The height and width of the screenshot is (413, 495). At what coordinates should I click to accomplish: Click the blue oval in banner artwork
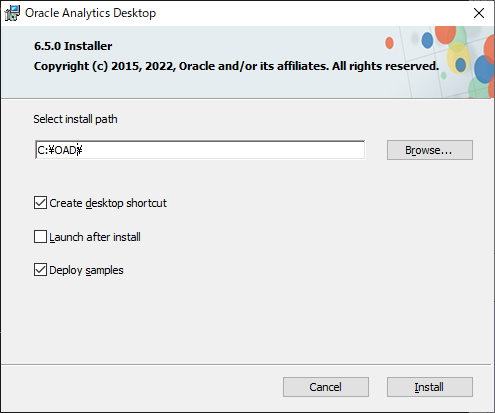click(427, 40)
